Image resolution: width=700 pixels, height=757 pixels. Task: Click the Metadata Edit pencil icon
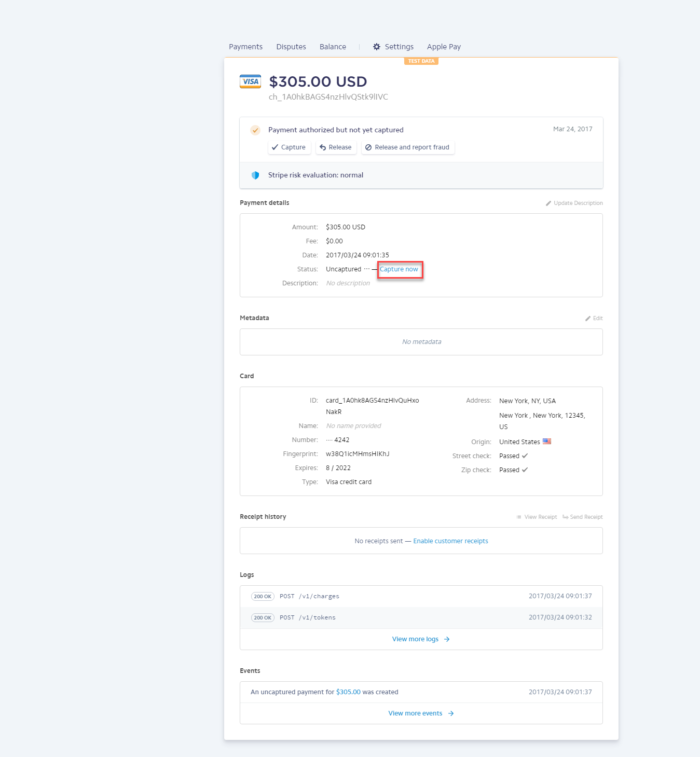coord(588,319)
